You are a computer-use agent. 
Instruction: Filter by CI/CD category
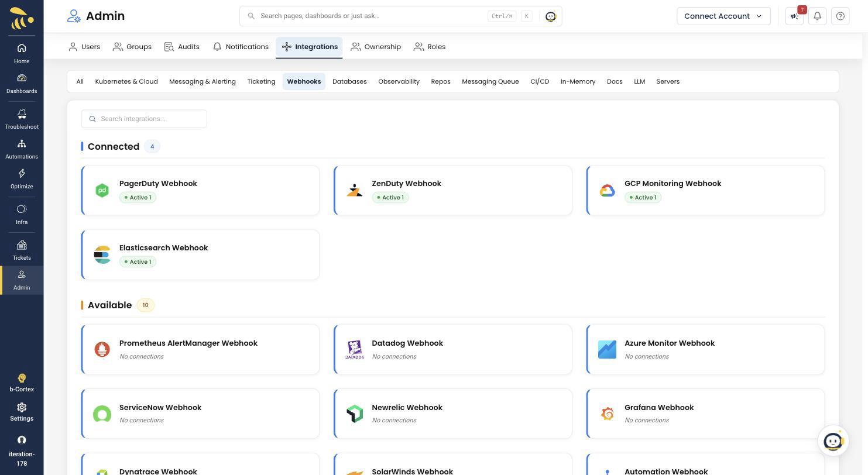tap(540, 81)
